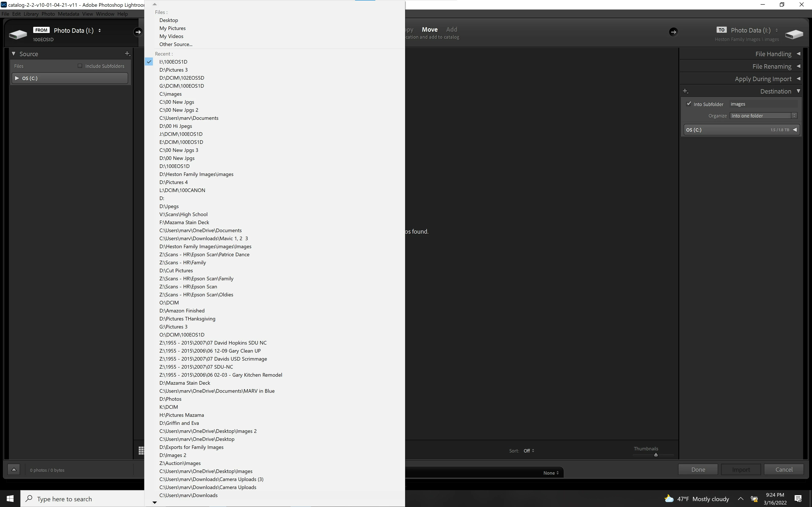This screenshot has width=812, height=507.
Task: Adjust the Thumbnails size slider
Action: [656, 455]
